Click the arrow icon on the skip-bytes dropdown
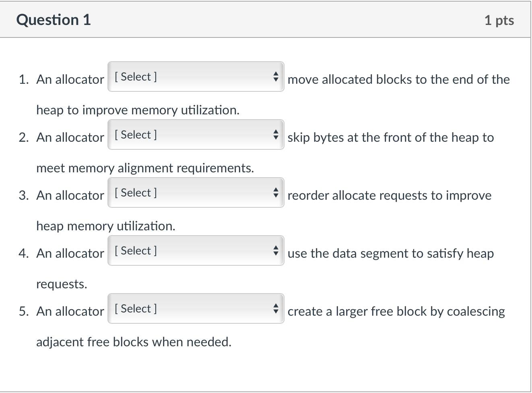This screenshot has width=532, height=393. [x=276, y=134]
